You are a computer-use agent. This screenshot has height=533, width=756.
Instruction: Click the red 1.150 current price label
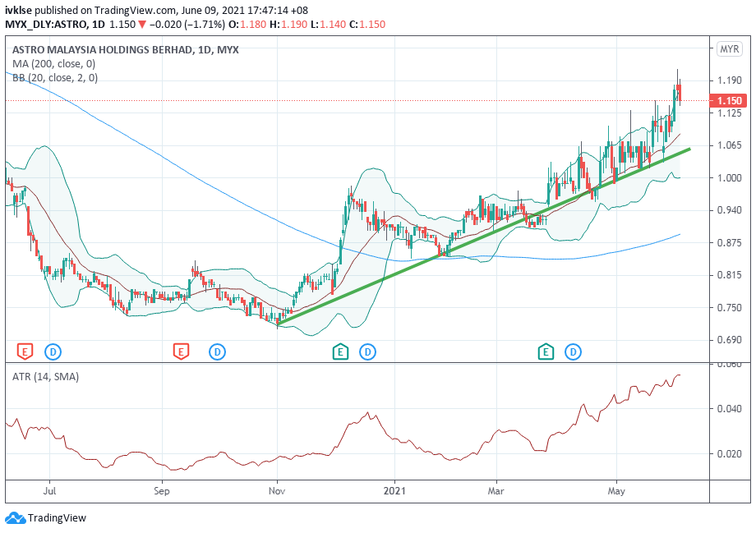pyautogui.click(x=730, y=101)
